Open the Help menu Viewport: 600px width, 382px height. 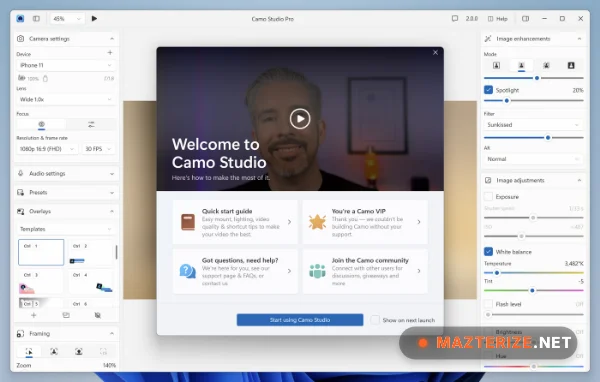click(x=497, y=18)
